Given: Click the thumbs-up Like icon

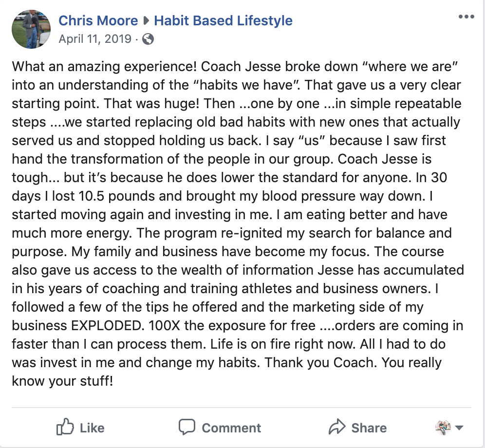Looking at the screenshot, I should pos(65,427).
